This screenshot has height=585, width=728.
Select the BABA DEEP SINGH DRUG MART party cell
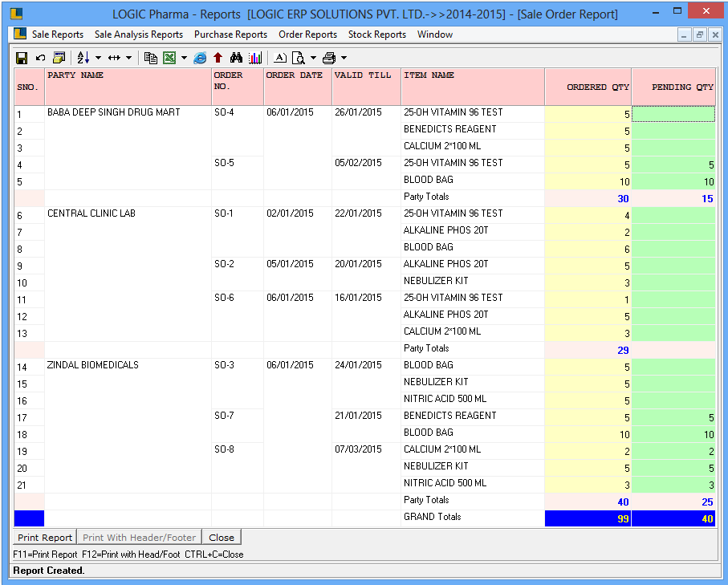(x=128, y=148)
